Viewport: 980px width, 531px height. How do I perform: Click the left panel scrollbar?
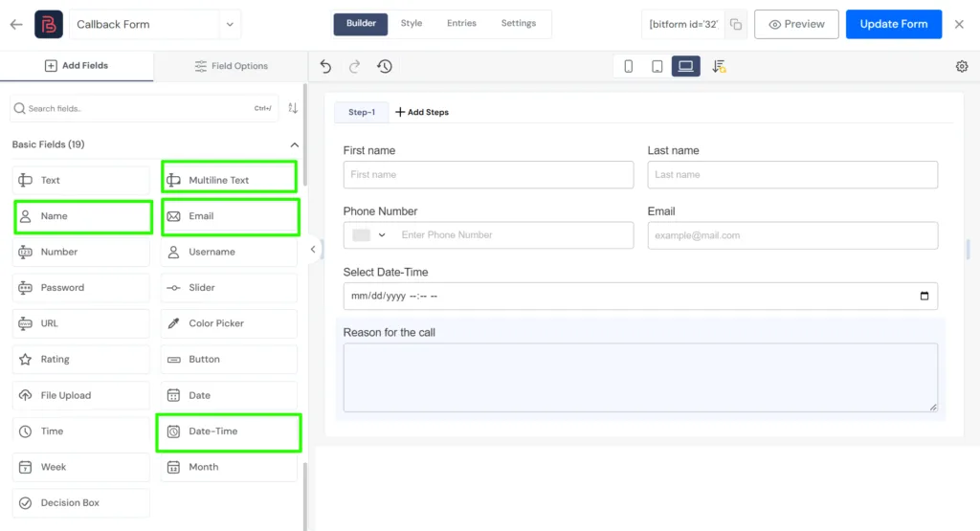[305, 135]
